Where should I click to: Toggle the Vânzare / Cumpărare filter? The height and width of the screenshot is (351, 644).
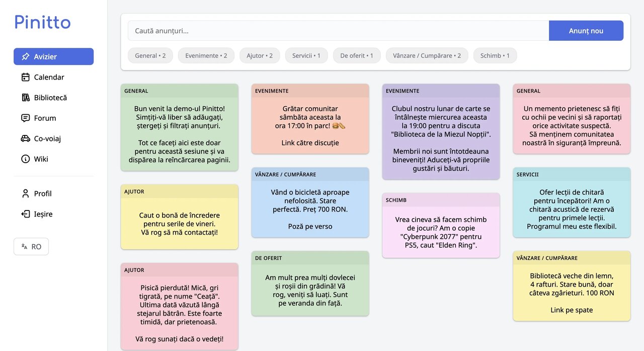427,55
